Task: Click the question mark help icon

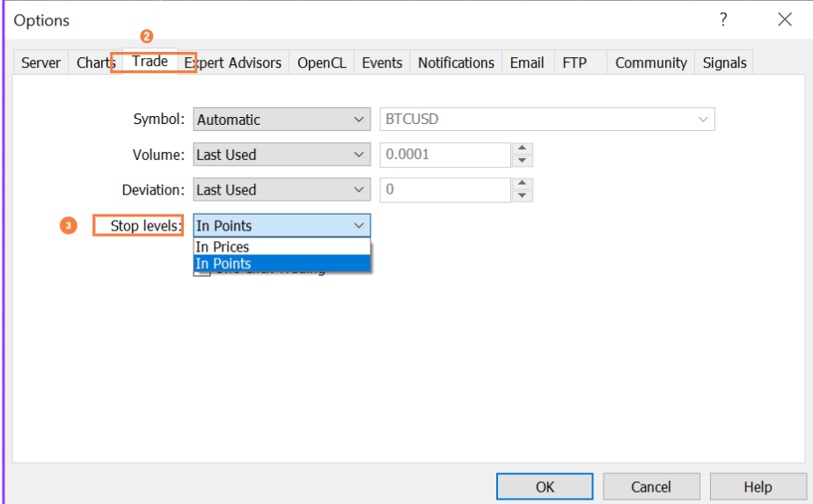Action: (x=723, y=20)
